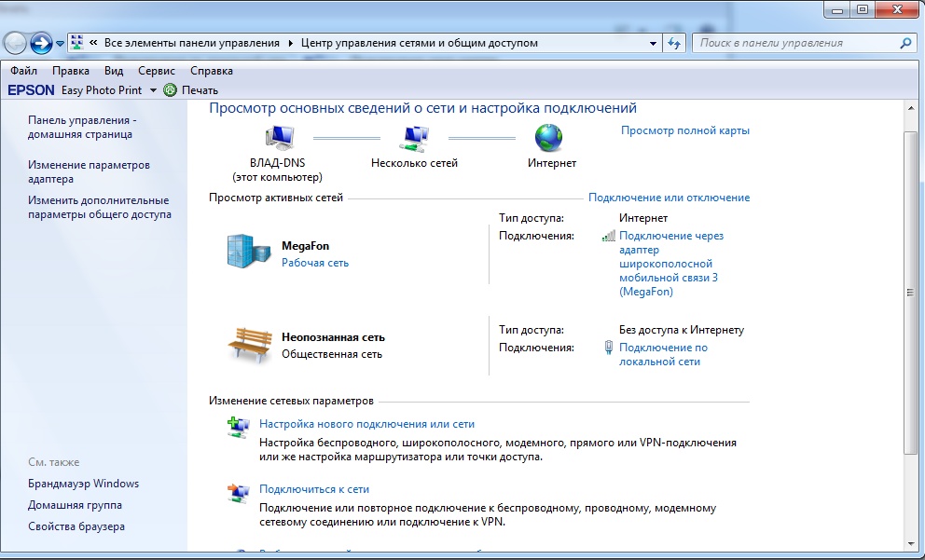The width and height of the screenshot is (925, 560).
Task: Click the ВЛАД-DNS computer icon
Action: point(279,138)
